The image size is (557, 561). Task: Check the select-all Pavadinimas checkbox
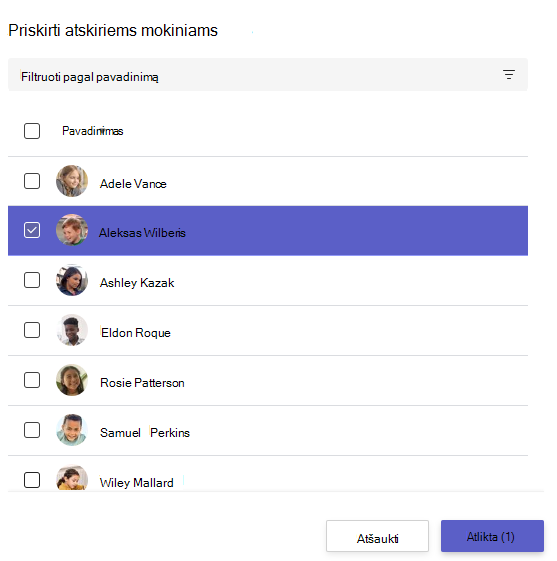pyautogui.click(x=32, y=131)
